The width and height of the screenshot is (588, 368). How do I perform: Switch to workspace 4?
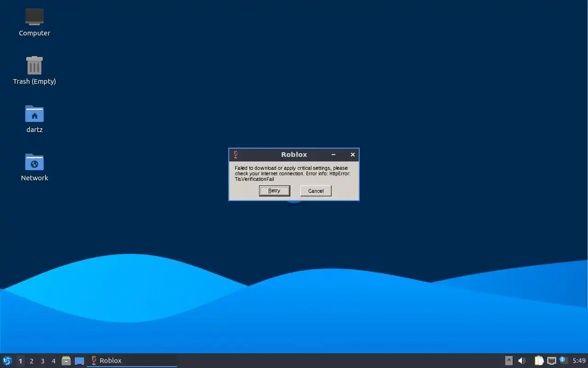pyautogui.click(x=53, y=361)
